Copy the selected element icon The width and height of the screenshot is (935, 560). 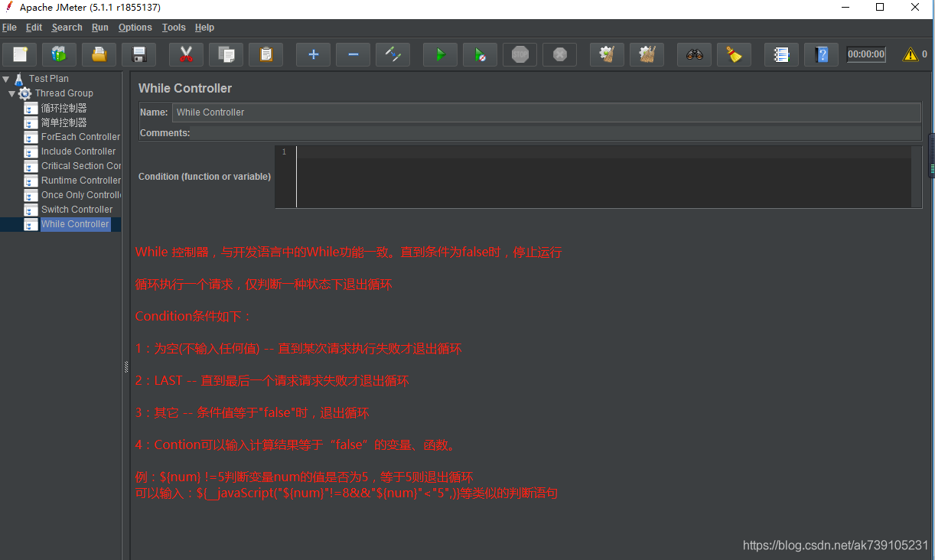(226, 54)
